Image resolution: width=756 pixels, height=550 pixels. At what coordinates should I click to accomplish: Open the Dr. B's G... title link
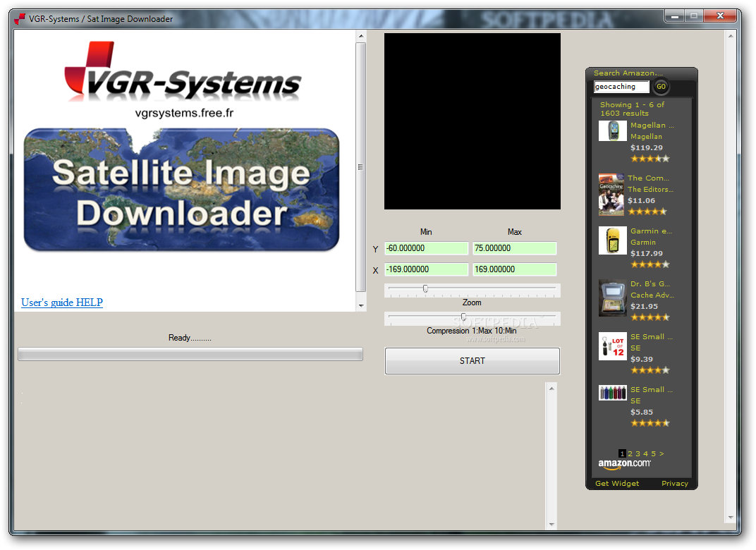coord(650,284)
